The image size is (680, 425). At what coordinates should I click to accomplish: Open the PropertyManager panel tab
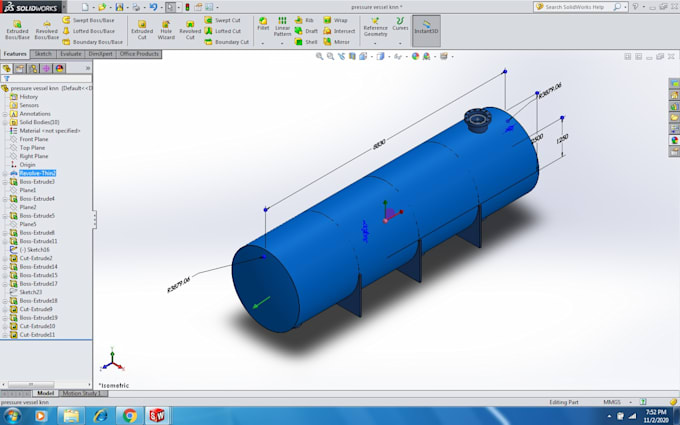20,69
